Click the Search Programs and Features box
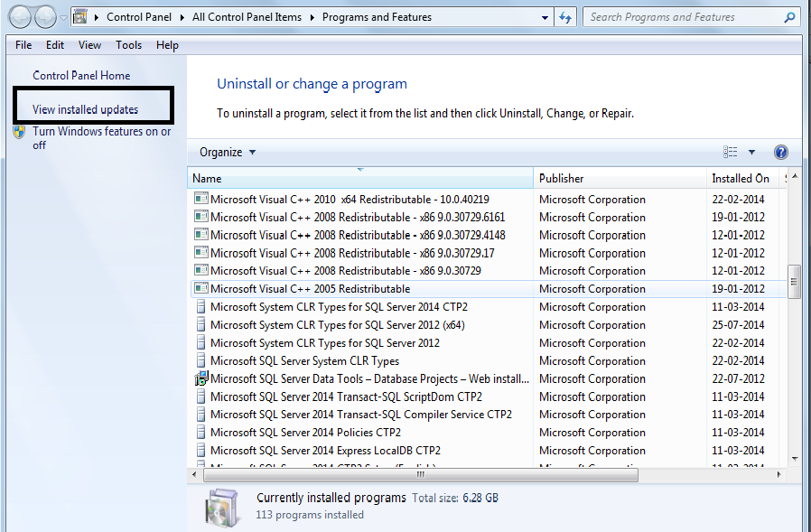 691,17
